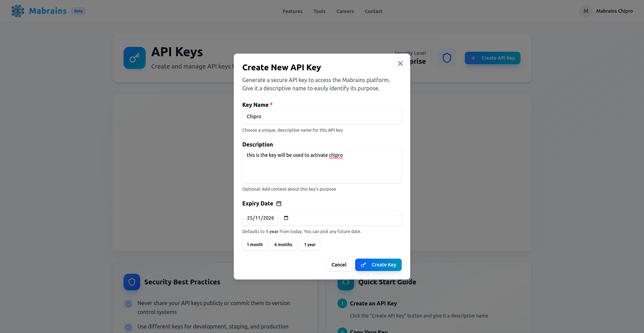The width and height of the screenshot is (644, 333).
Task: Click the info icon next to key sharing warning
Action: pos(128,304)
